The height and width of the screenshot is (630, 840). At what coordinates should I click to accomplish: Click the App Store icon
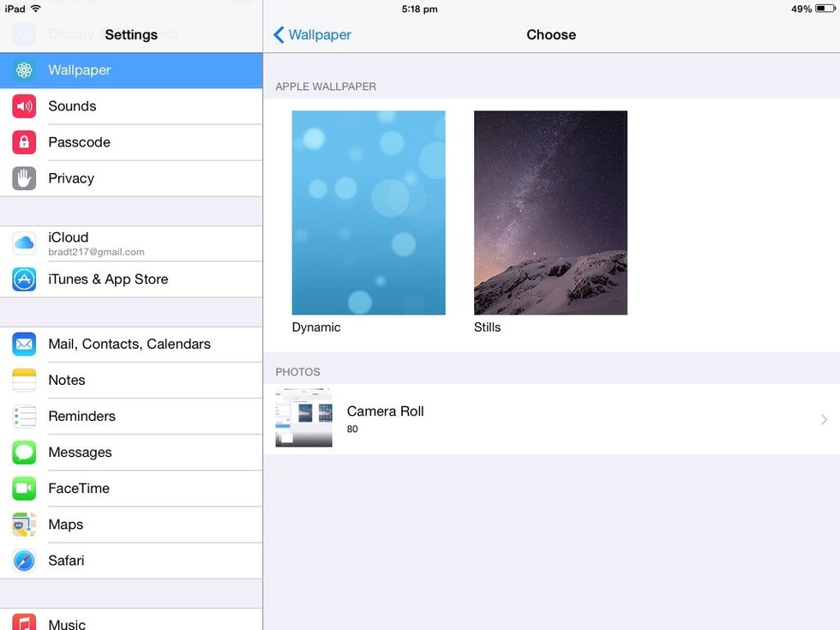[24, 279]
